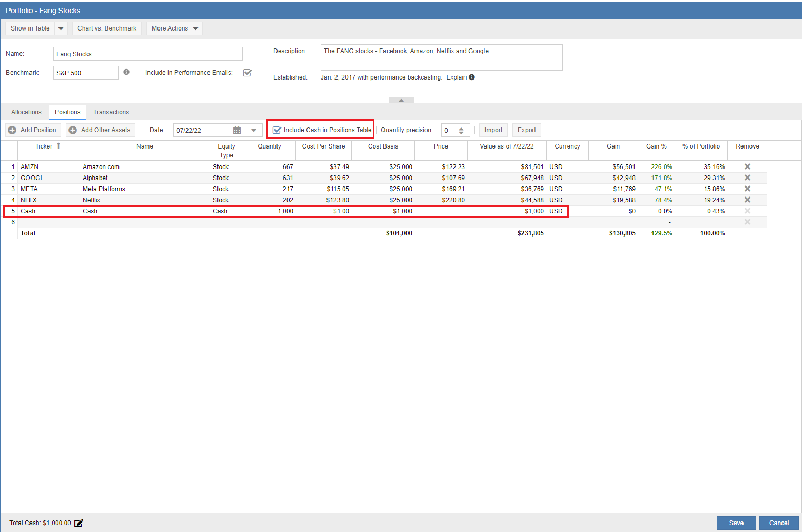This screenshot has height=532, width=802.
Task: Toggle Include in Performance Emails checkbox
Action: (247, 73)
